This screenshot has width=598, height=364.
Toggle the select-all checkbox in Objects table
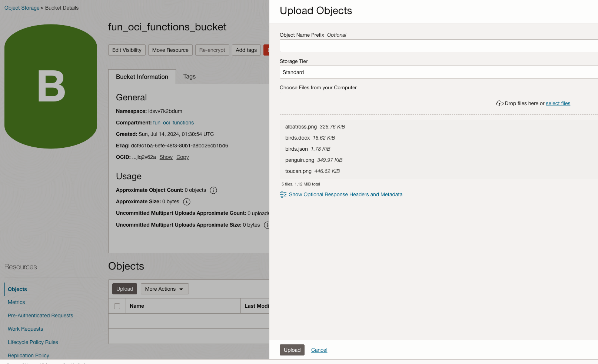point(117,306)
